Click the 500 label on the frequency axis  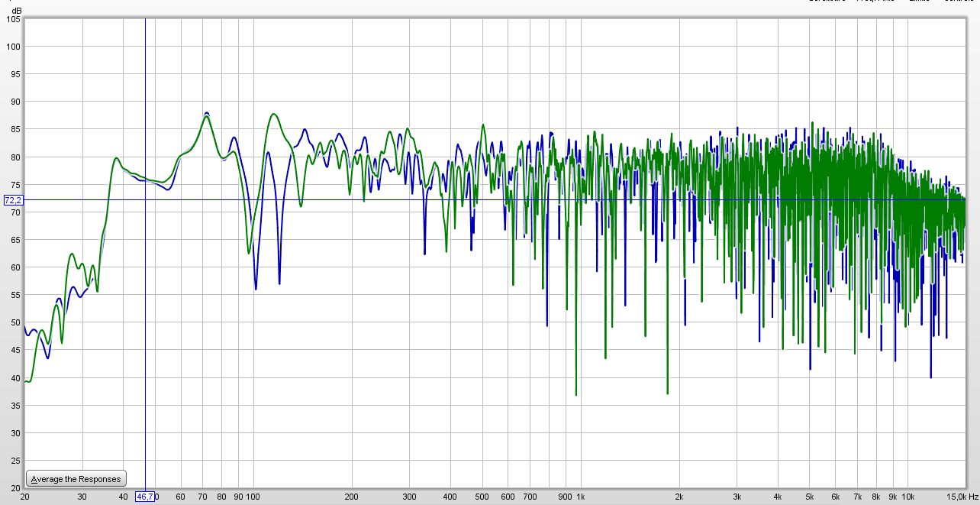(482, 497)
